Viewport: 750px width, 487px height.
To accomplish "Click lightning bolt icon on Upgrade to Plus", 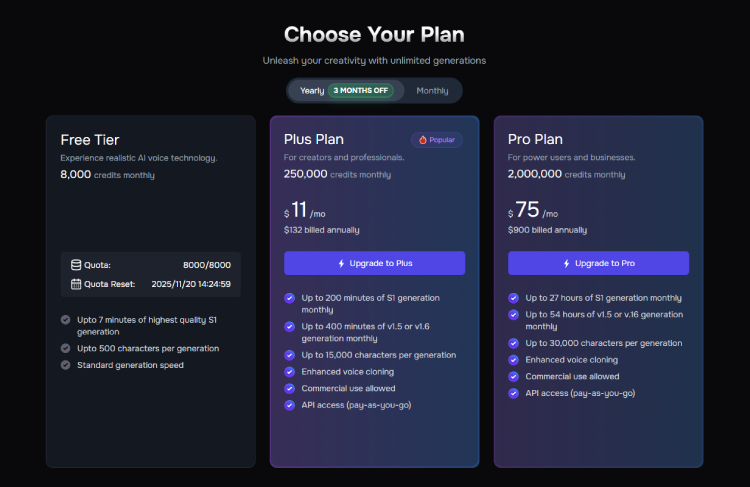I will (341, 263).
